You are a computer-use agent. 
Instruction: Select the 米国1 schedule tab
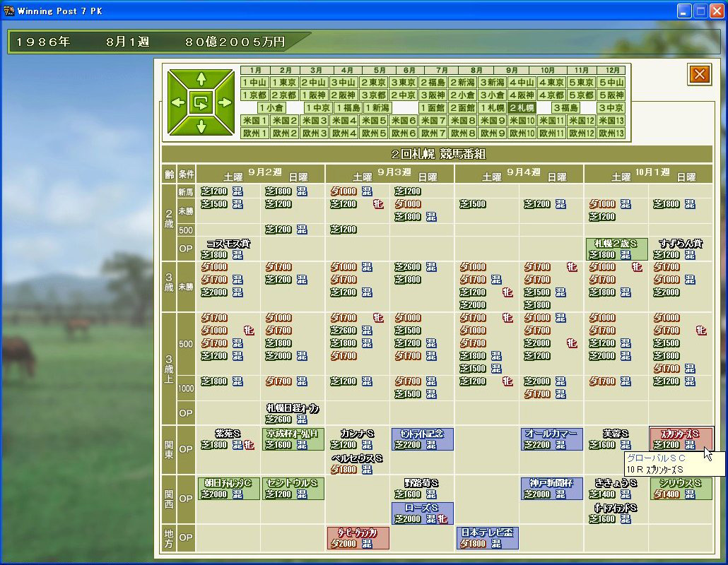tap(255, 121)
